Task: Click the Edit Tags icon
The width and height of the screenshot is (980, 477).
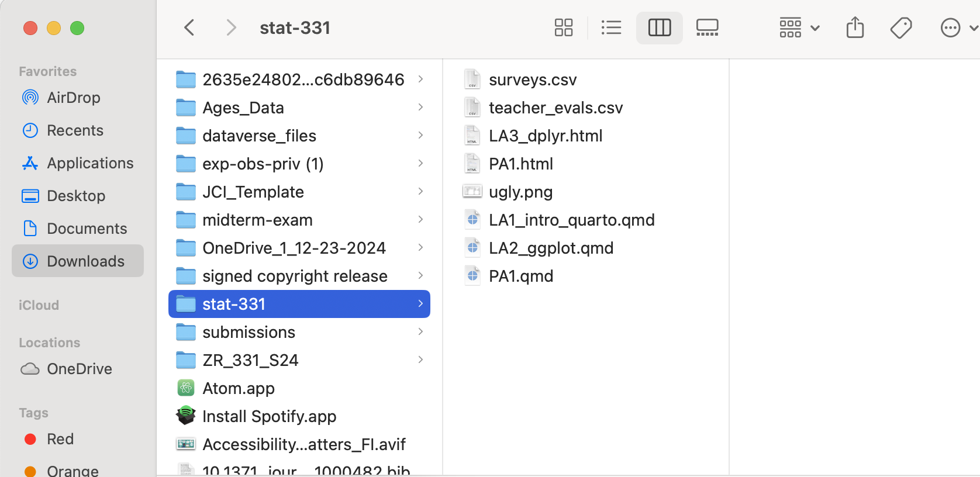Action: tap(900, 27)
